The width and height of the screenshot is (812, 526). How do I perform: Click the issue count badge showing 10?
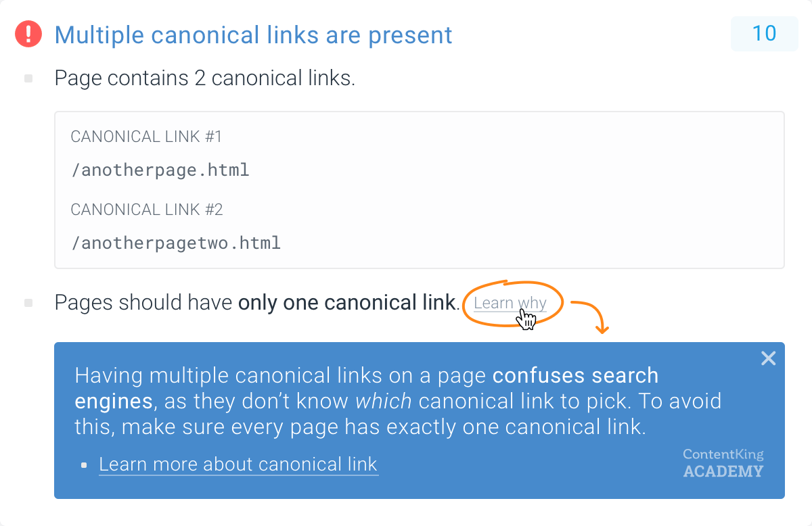[765, 33]
